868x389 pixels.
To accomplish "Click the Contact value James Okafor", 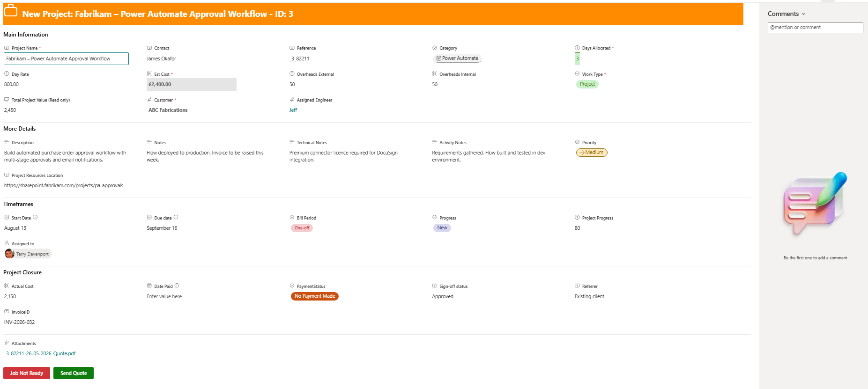I will point(162,59).
